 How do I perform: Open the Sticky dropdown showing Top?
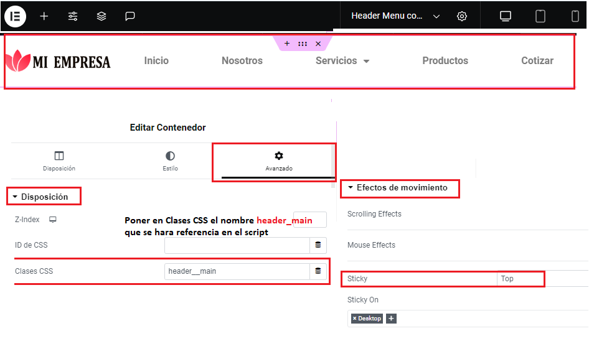click(x=542, y=278)
